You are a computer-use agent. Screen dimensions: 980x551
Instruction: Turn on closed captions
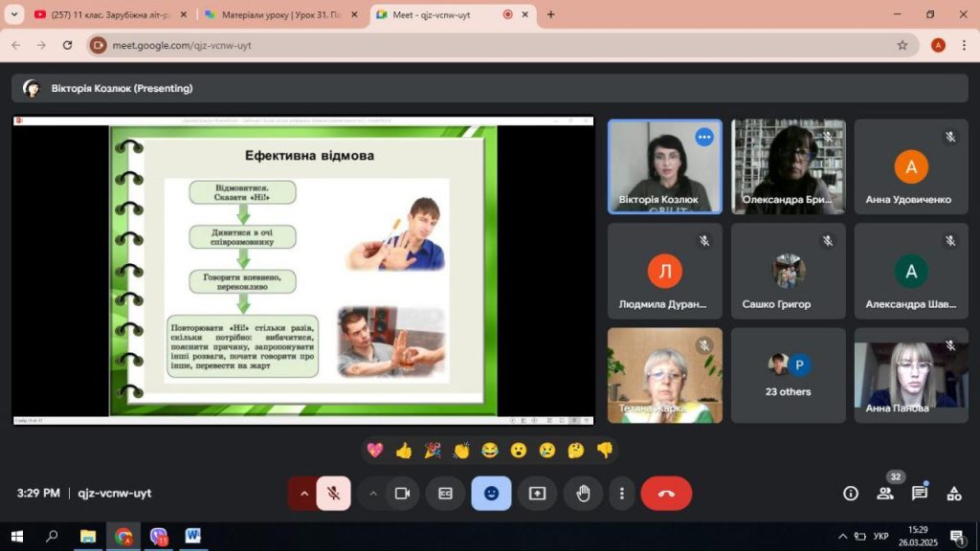[x=445, y=494]
